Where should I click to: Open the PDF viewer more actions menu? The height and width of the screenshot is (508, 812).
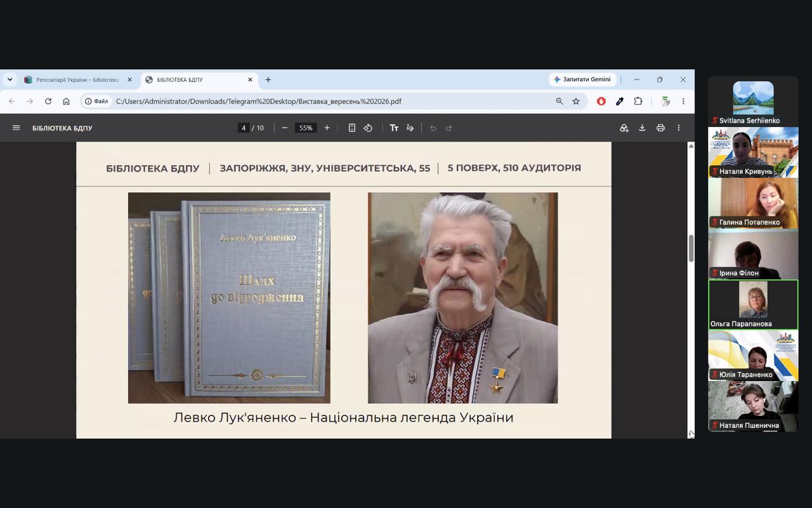click(679, 128)
